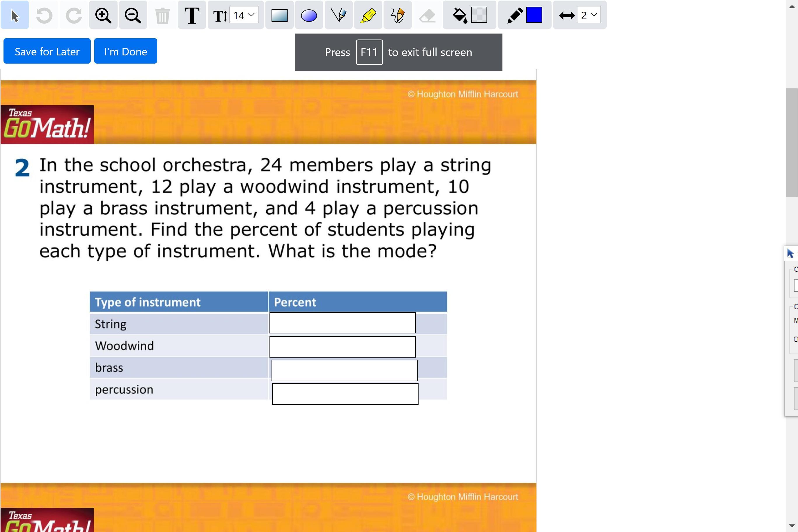Pick the yellow highlighter tool
Image resolution: width=798 pixels, height=532 pixels.
click(x=368, y=15)
